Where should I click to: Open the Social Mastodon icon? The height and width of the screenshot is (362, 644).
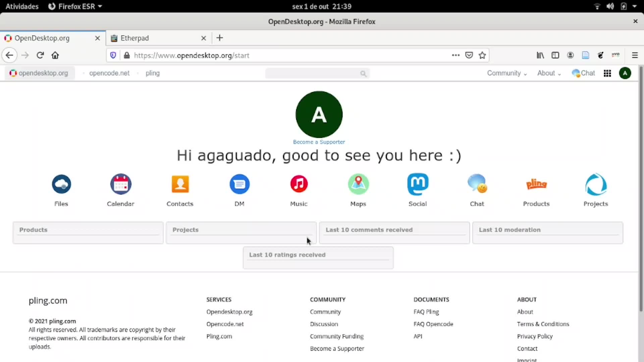click(418, 184)
